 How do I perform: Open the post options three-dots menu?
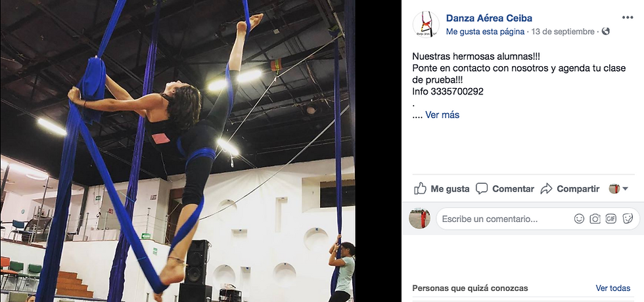(x=627, y=17)
